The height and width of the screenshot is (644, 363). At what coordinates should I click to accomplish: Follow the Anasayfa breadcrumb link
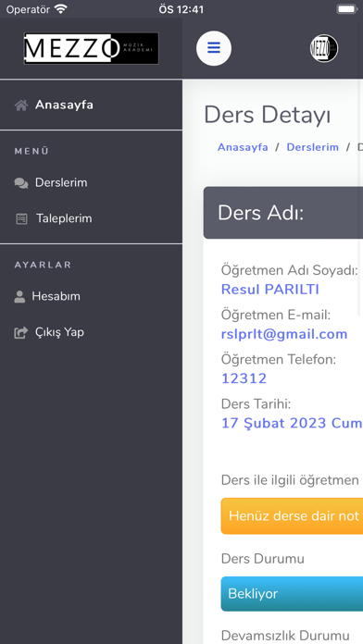click(243, 147)
